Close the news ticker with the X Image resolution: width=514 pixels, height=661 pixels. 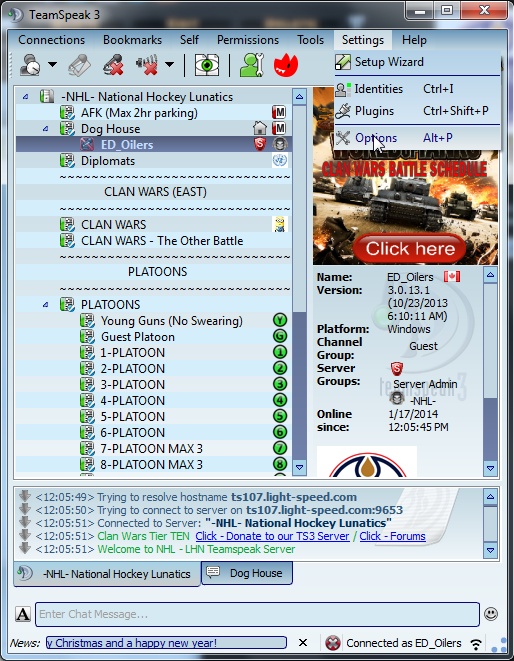[x=303, y=643]
